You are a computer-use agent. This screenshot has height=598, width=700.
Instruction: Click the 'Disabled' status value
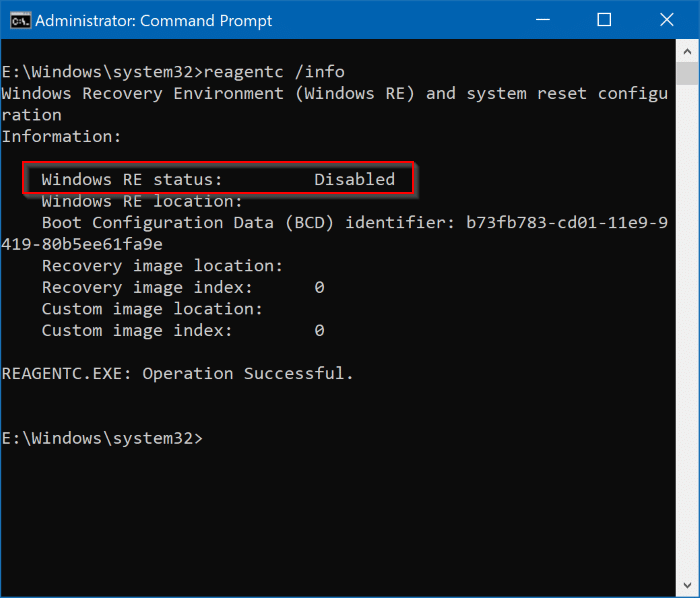tap(354, 179)
